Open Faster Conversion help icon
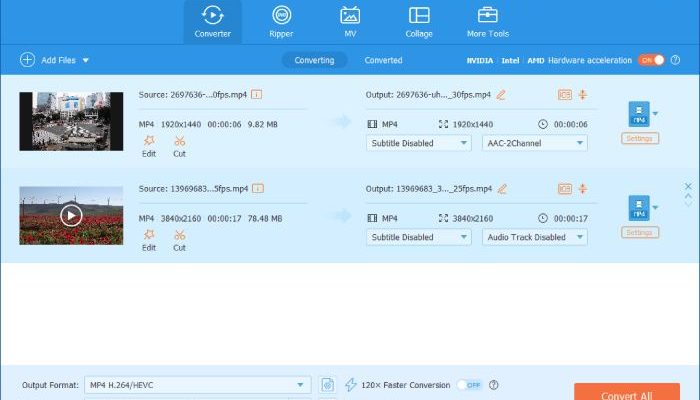 494,385
